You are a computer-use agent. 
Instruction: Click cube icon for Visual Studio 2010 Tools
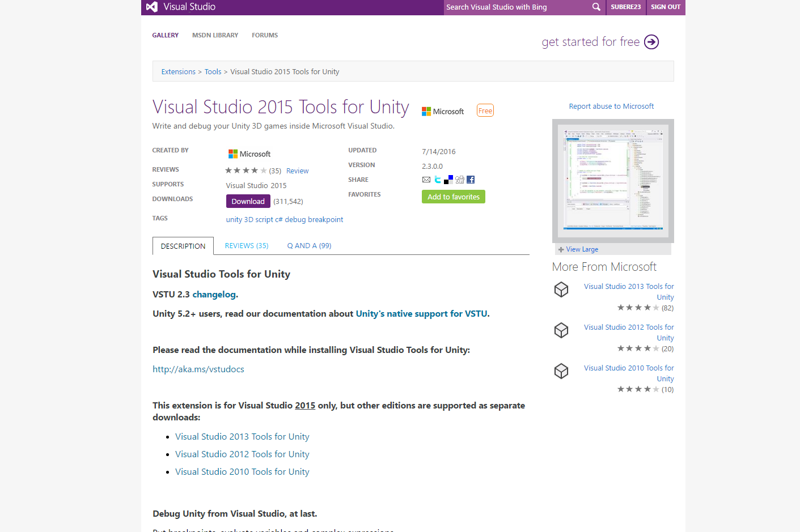click(561, 371)
